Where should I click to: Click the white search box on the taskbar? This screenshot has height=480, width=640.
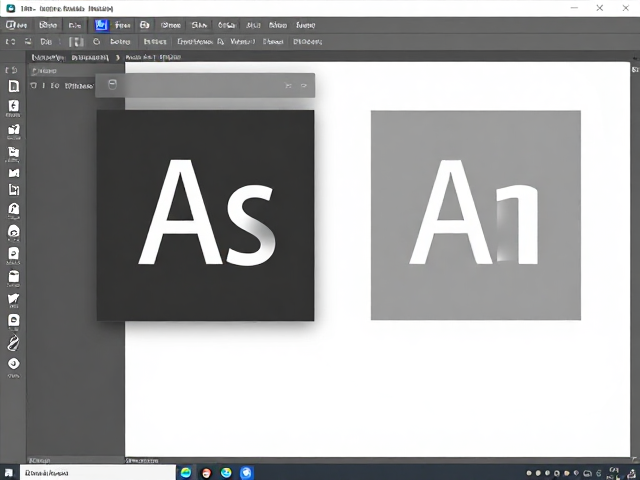coord(98,473)
